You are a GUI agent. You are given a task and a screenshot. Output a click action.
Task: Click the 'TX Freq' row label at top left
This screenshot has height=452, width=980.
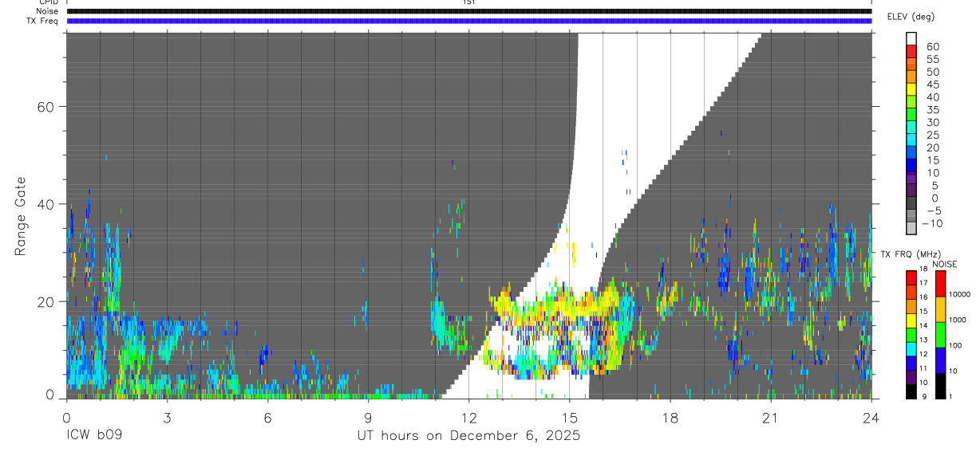click(x=44, y=21)
